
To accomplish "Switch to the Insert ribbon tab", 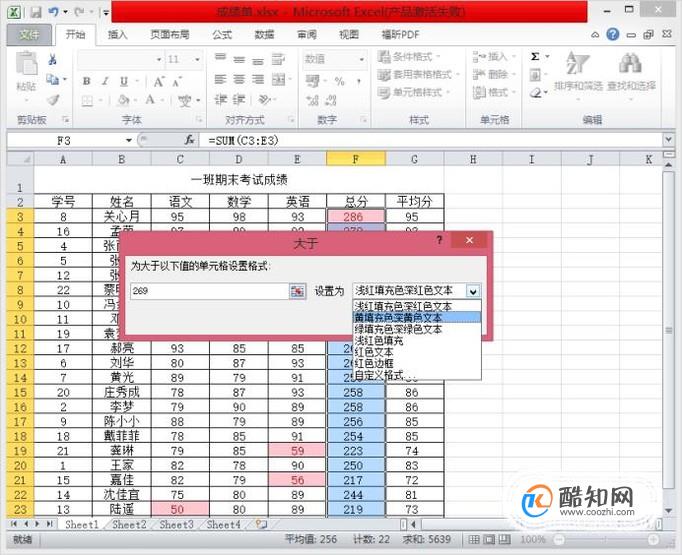I will [117, 35].
